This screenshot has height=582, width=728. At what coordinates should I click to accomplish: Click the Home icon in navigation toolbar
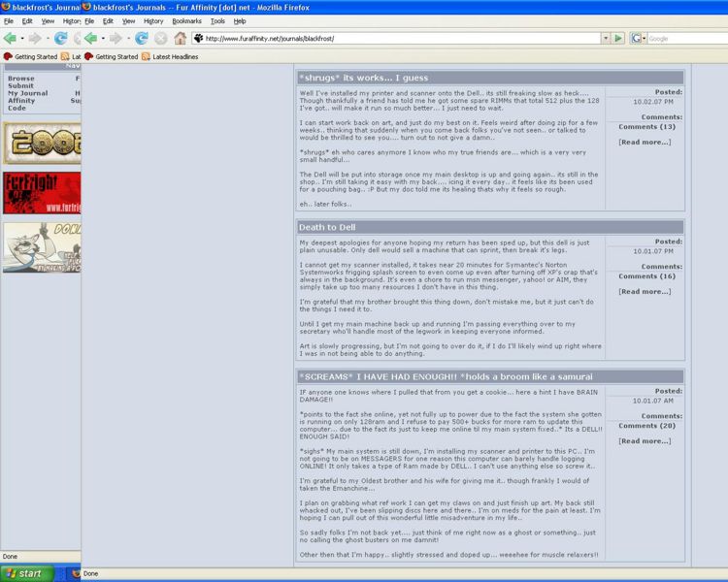[x=181, y=38]
